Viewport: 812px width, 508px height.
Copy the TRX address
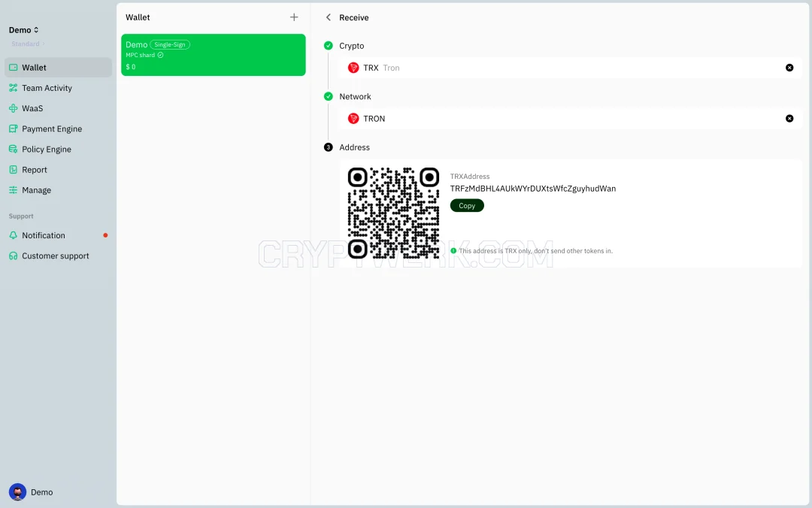pyautogui.click(x=467, y=206)
